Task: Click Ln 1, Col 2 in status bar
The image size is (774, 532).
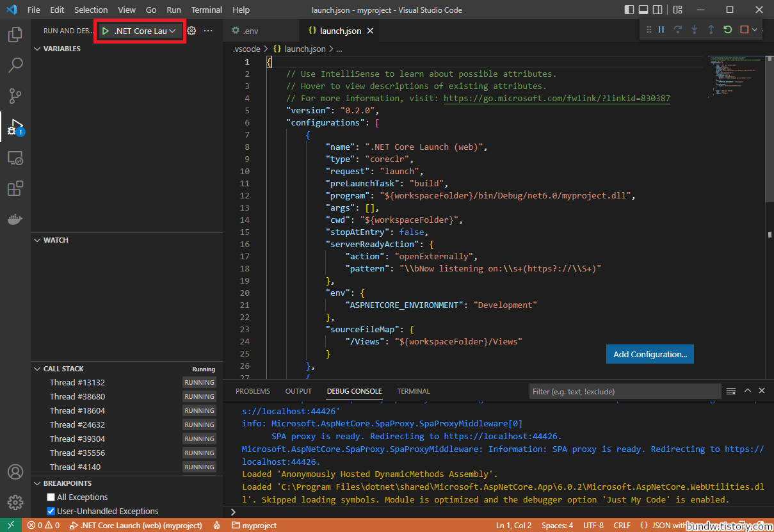Action: [x=513, y=525]
